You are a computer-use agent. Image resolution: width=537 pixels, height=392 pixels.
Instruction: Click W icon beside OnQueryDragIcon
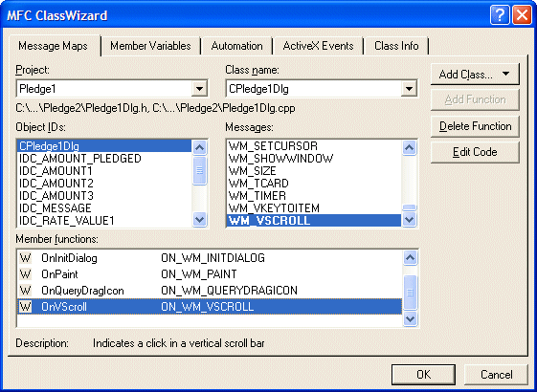pos(25,291)
